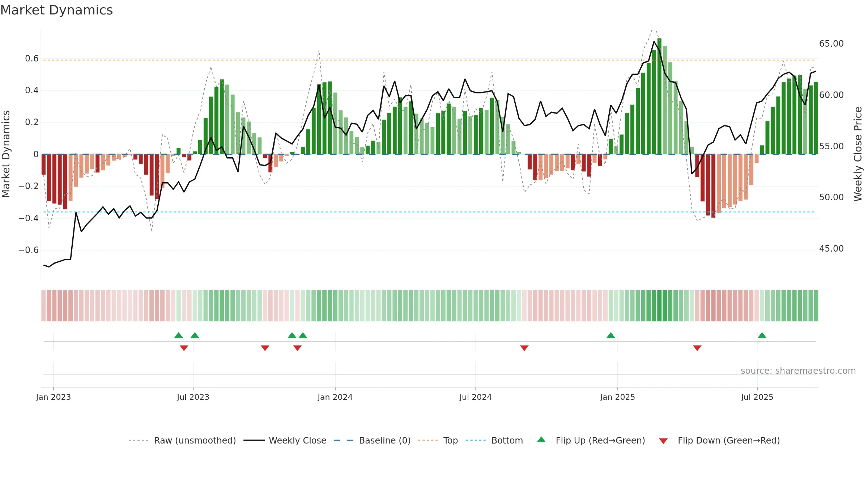The height and width of the screenshot is (488, 868).
Task: Click the Market Dynamics chart title
Action: pos(56,10)
